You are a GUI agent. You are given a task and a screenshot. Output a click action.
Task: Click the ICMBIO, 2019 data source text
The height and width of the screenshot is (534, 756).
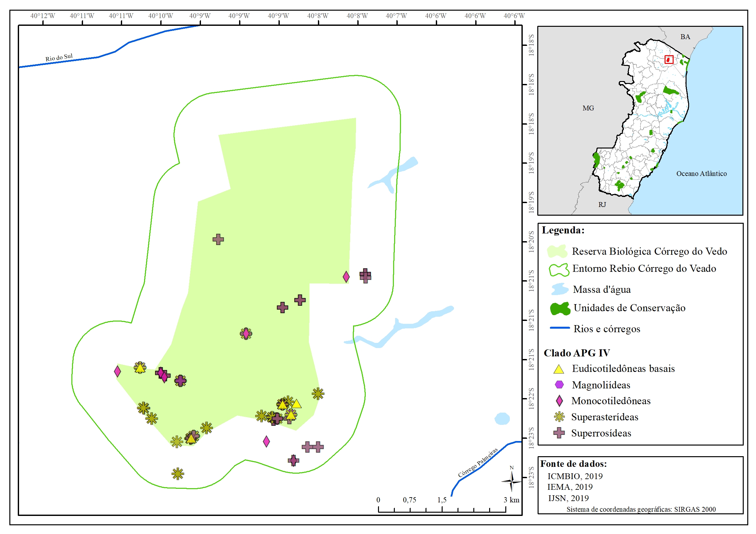click(574, 476)
